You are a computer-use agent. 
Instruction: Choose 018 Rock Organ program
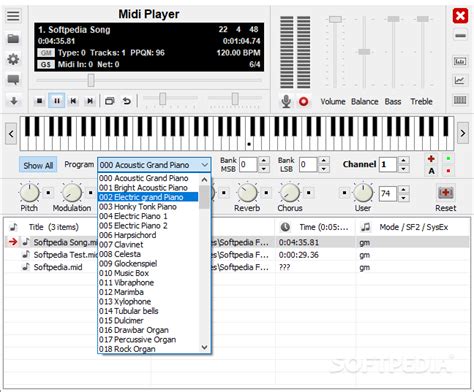148,349
